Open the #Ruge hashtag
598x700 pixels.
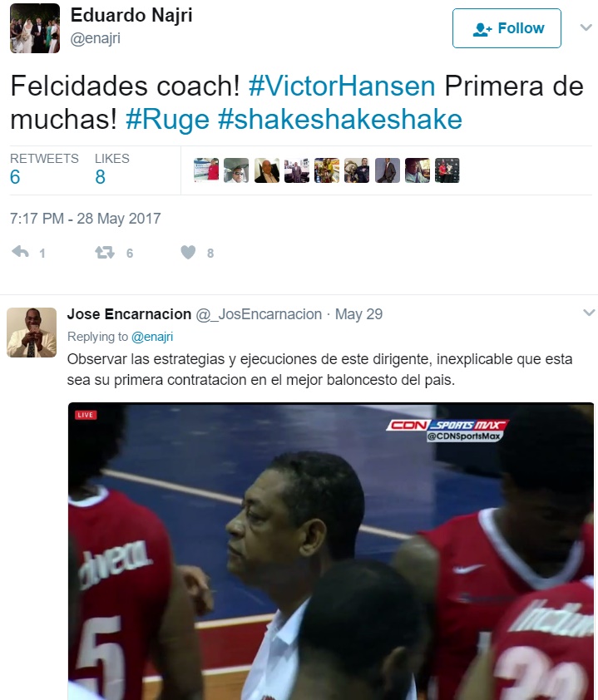point(167,120)
